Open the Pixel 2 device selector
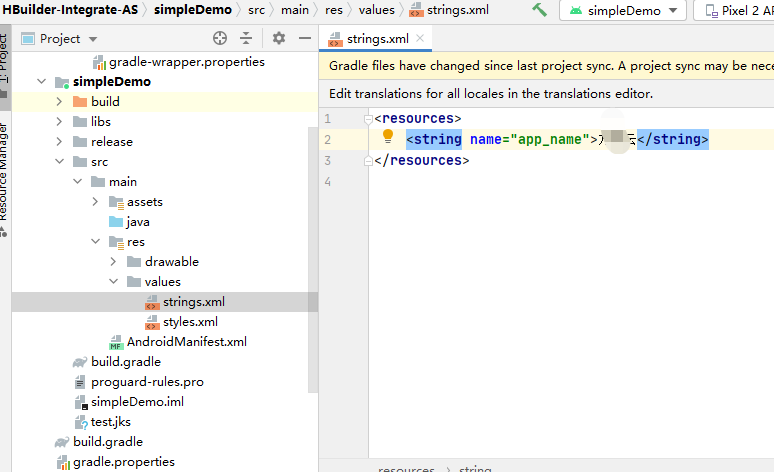Image resolution: width=774 pixels, height=472 pixels. coord(734,10)
